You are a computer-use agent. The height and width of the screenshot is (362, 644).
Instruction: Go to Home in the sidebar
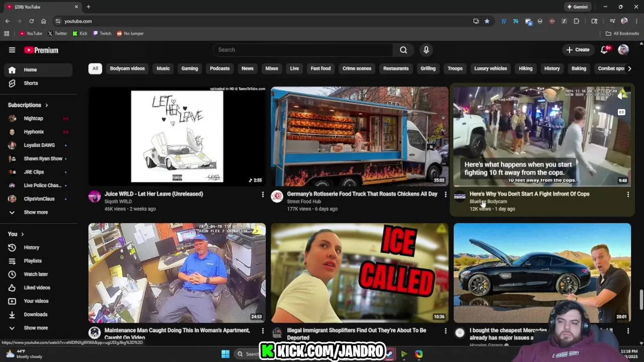click(x=38, y=70)
